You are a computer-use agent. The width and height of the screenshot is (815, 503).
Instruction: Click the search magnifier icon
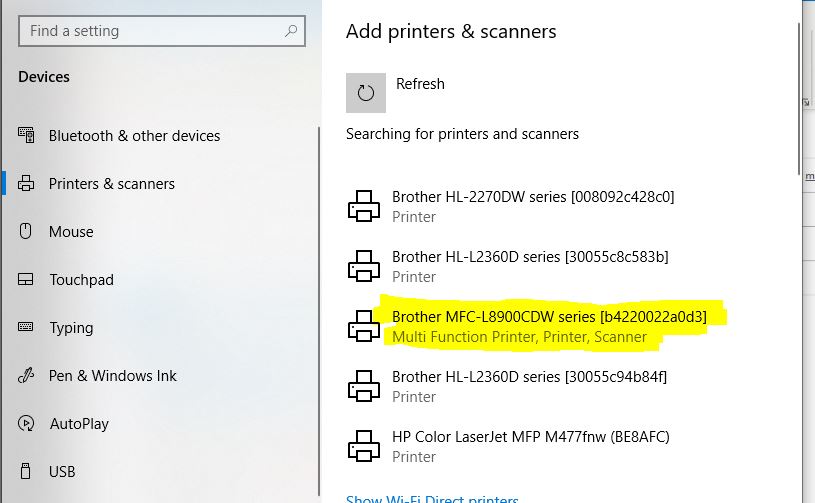coord(291,31)
